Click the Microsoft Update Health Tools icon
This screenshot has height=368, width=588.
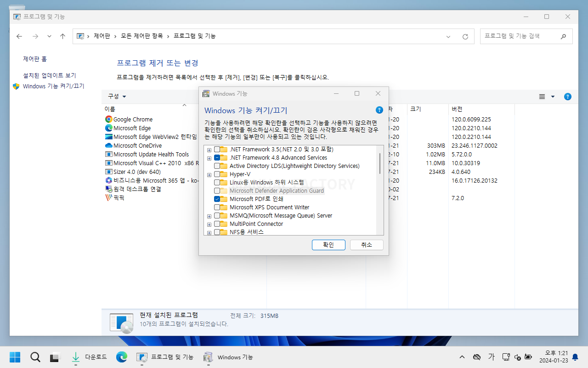[x=109, y=154]
